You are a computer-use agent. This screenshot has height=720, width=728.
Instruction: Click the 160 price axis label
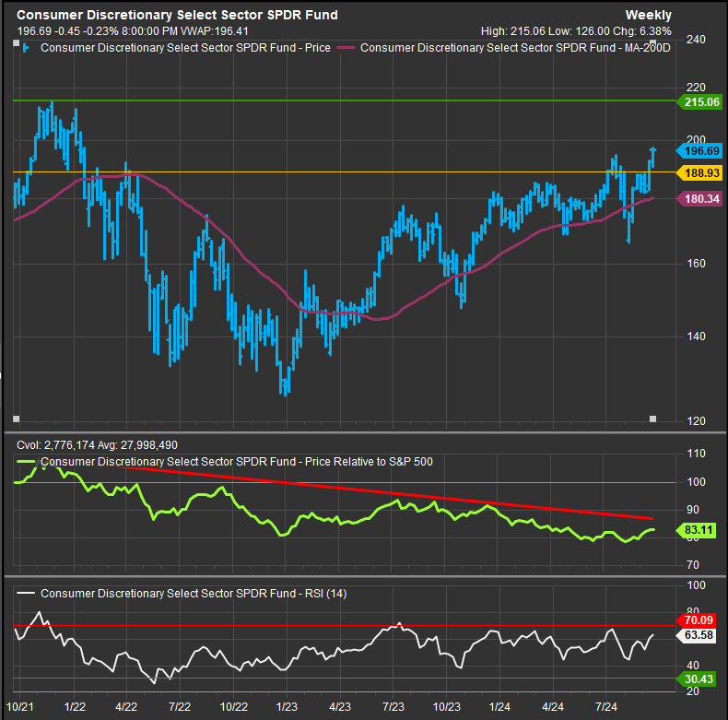tap(696, 264)
